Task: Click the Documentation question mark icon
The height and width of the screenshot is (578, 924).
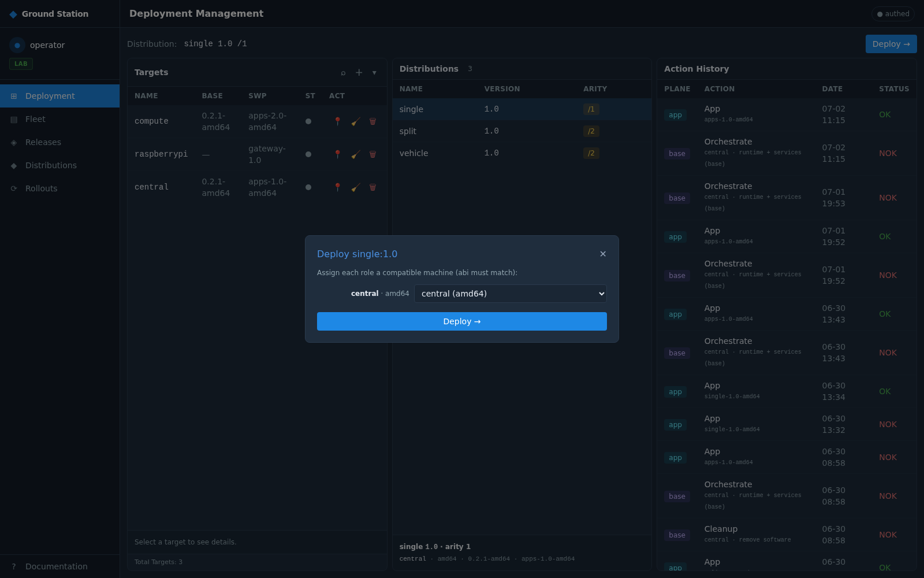Action: click(14, 566)
